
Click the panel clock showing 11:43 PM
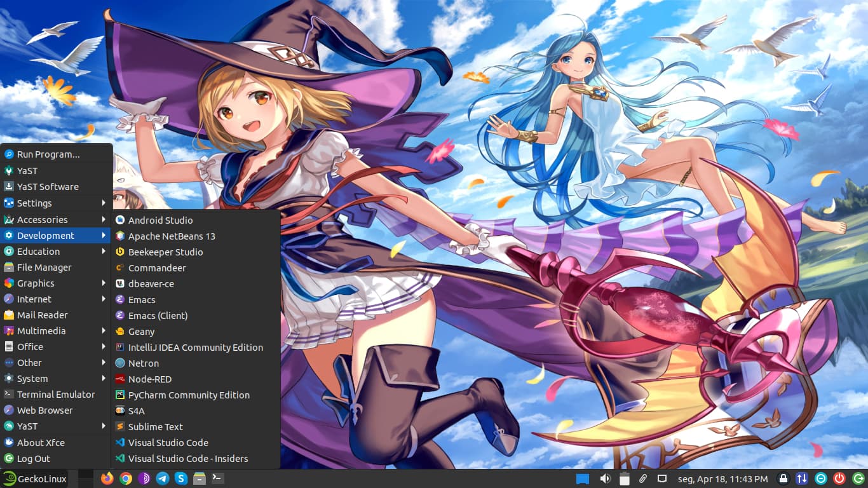(x=722, y=478)
